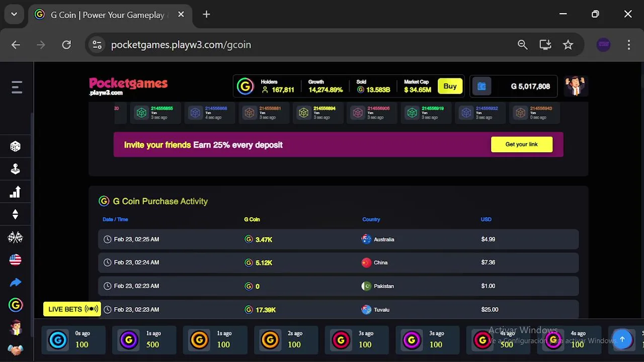Open the up-down arrows sidebar icon
644x362 pixels.
[16, 215]
